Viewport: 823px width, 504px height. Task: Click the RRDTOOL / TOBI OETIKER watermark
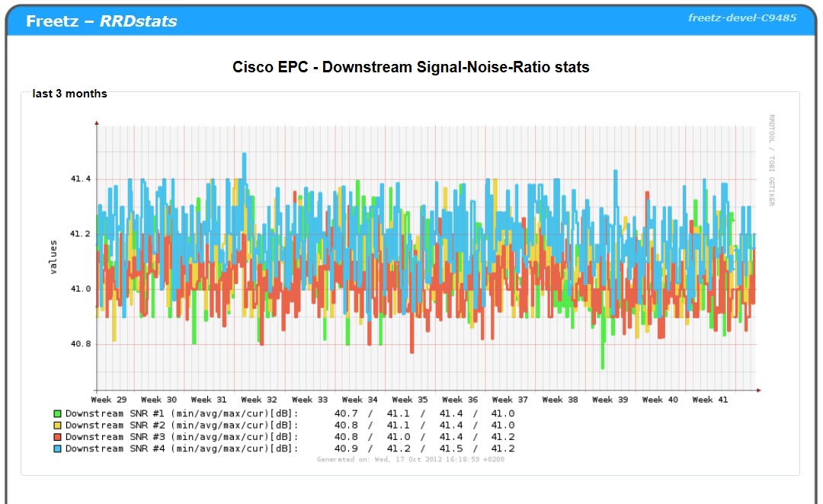771,160
